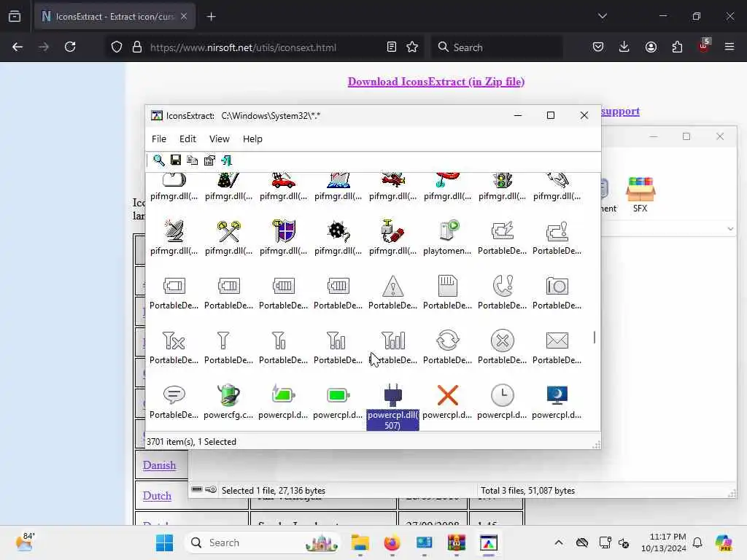The height and width of the screenshot is (560, 747).
Task: Select the powercpl.dll monitor with moon icon
Action: coord(557,394)
